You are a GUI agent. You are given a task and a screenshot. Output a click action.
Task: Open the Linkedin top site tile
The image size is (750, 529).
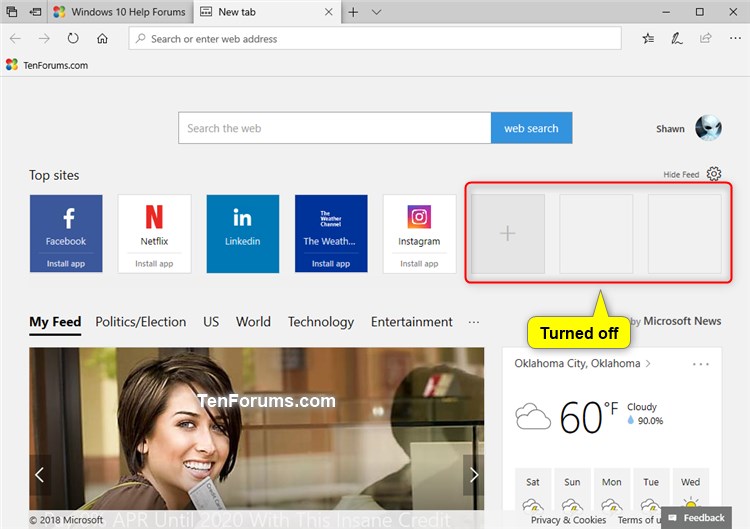pos(243,233)
